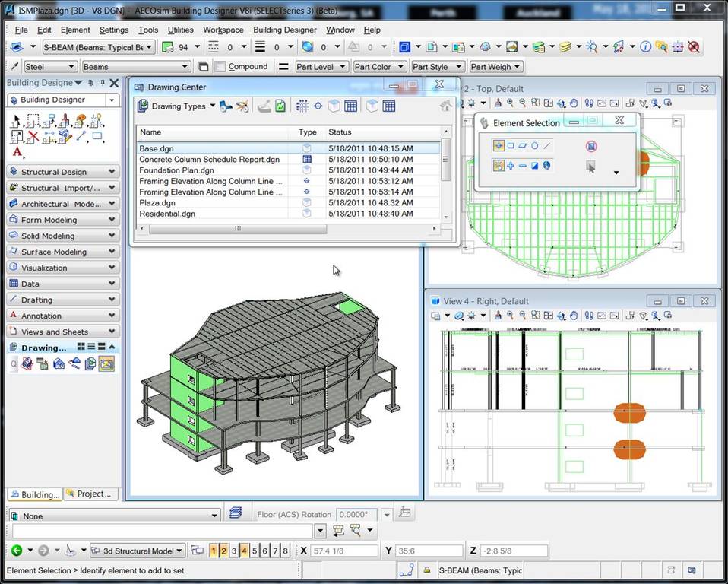Open the Part Style dropdown

click(x=438, y=67)
